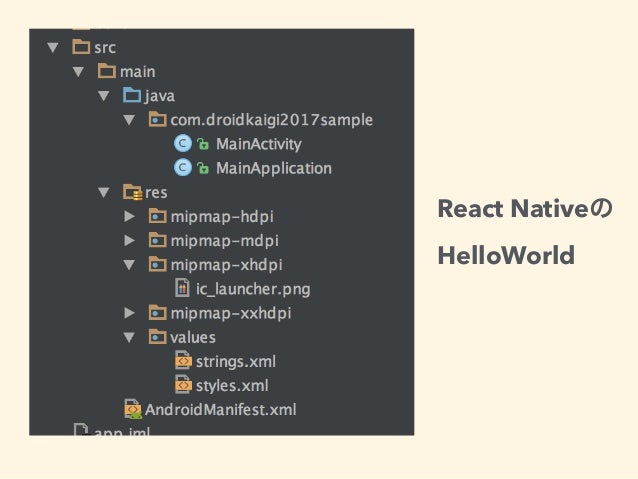The image size is (638, 479).
Task: Collapse the mipmap-xhdpi folder arrow
Action: pyautogui.click(x=129, y=265)
